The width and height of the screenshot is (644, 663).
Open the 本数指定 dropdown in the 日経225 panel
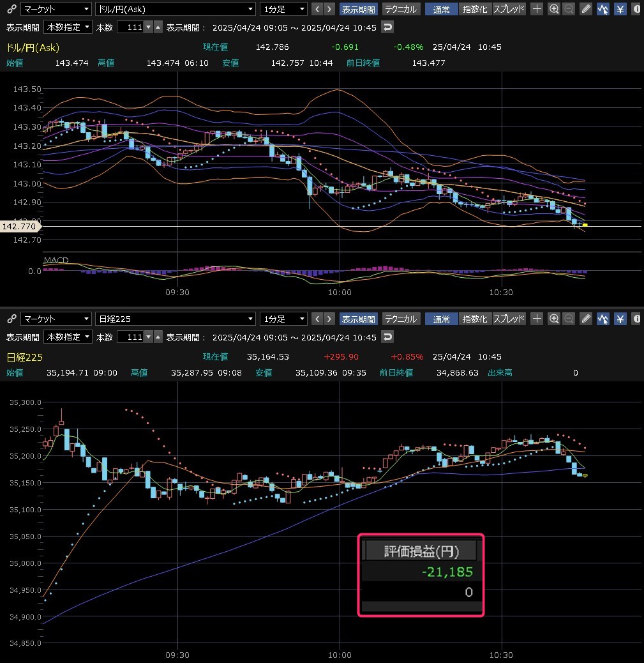[68, 337]
